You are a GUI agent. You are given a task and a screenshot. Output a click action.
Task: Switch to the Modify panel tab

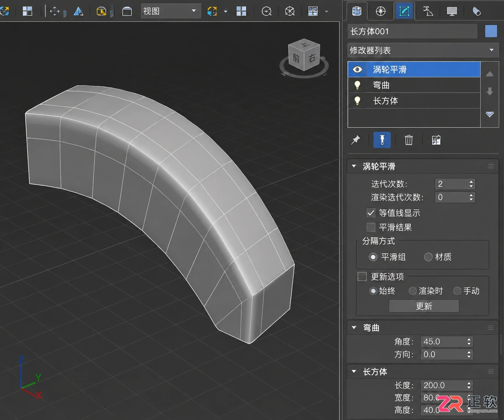click(x=404, y=11)
